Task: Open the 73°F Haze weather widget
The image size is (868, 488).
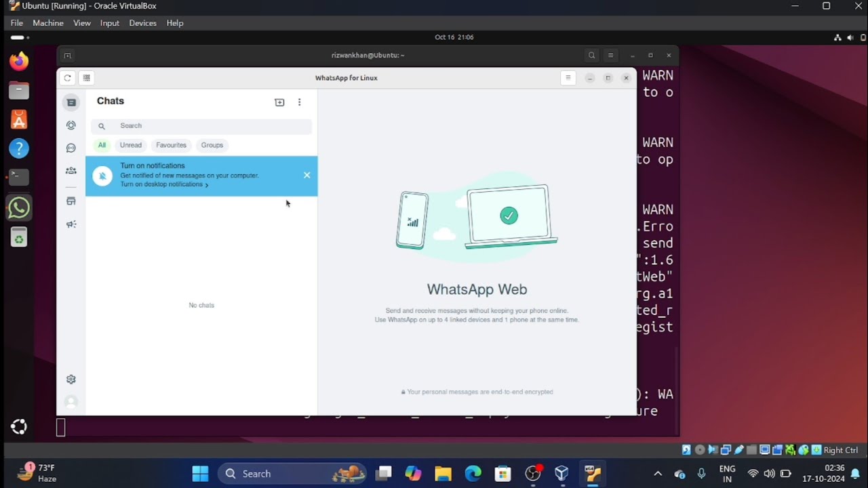Action: point(39,473)
